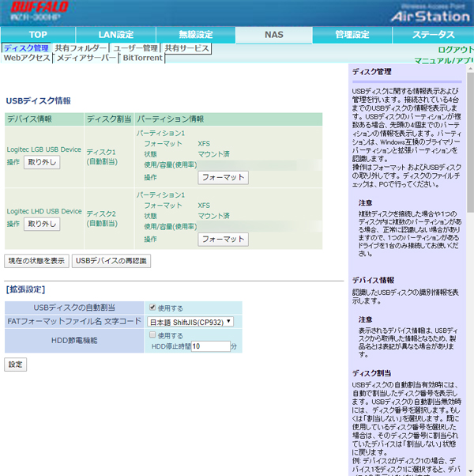Open BitTorrent sub-tab

[x=142, y=58]
